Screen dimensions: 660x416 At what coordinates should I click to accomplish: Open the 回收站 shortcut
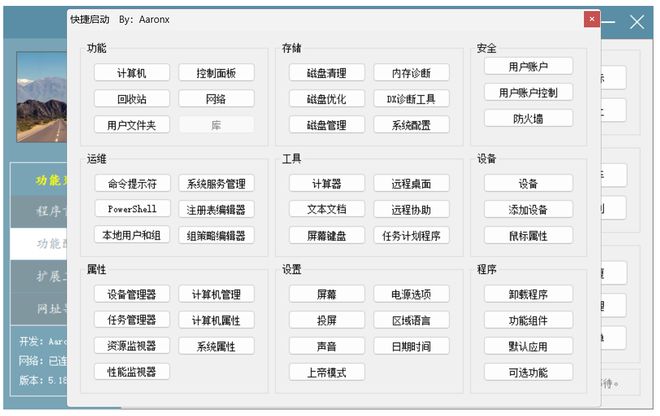pos(132,99)
